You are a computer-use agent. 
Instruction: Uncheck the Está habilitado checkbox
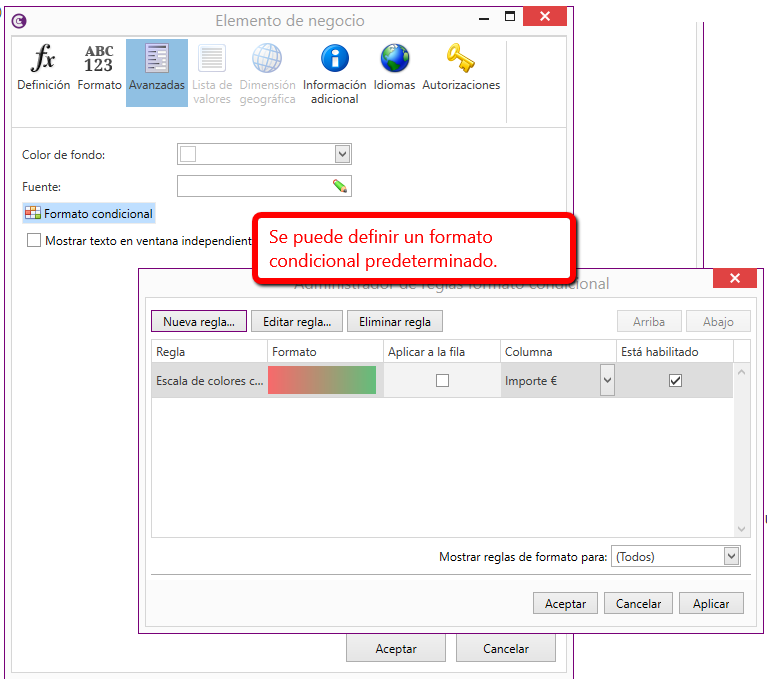click(675, 380)
